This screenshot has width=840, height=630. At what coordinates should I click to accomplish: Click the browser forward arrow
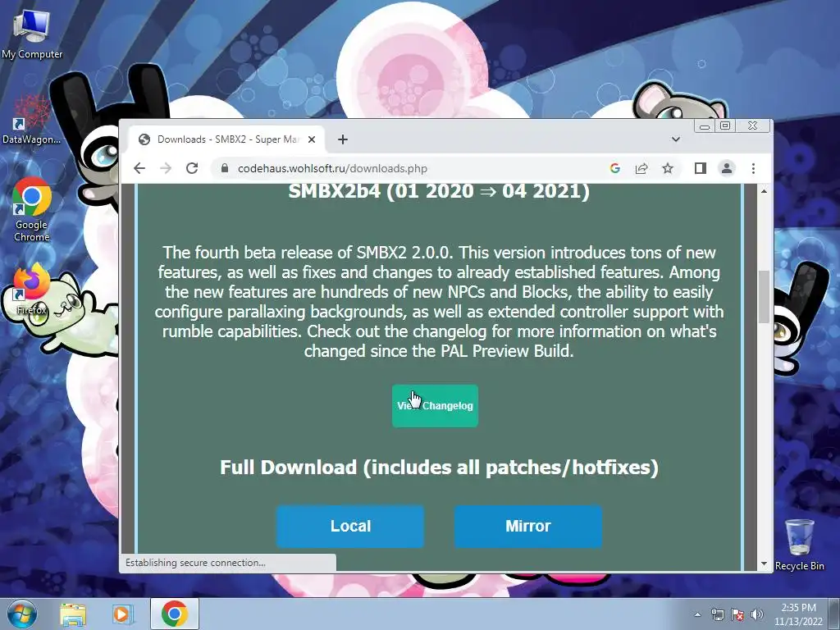pyautogui.click(x=166, y=168)
